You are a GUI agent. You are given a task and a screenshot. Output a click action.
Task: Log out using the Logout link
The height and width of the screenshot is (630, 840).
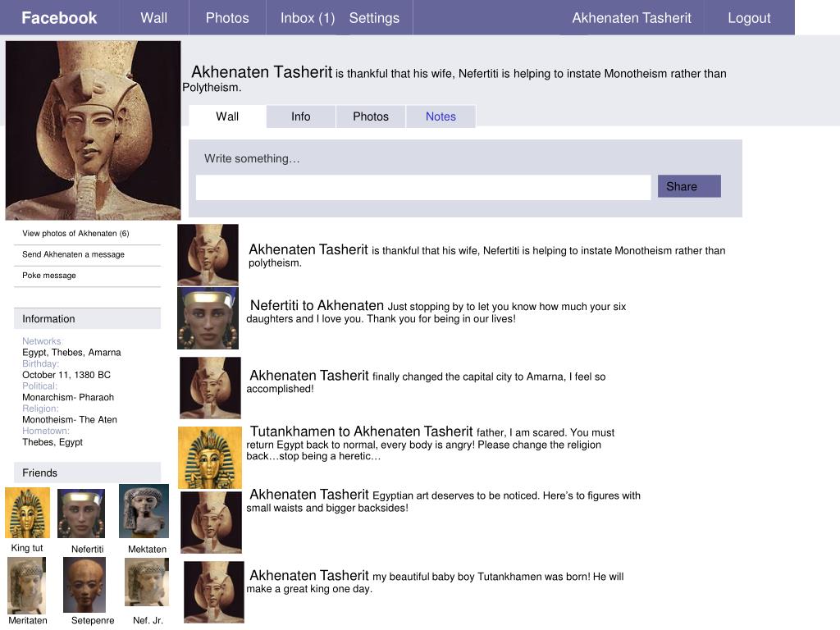749,18
